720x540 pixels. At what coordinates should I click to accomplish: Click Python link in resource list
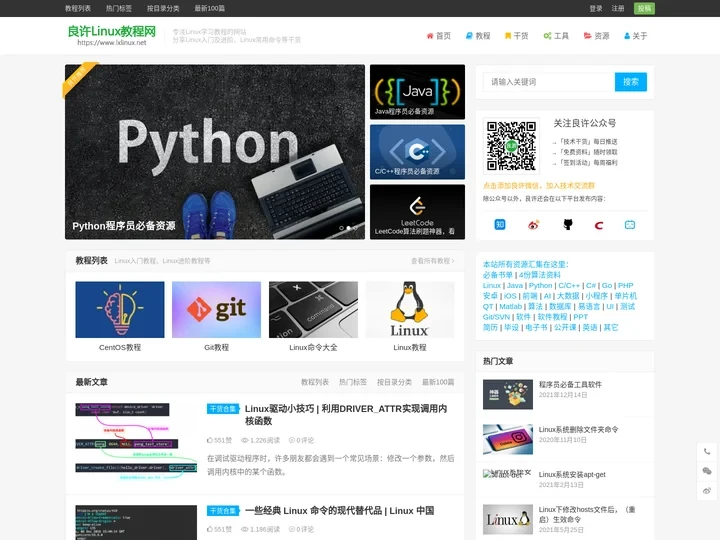click(540, 286)
